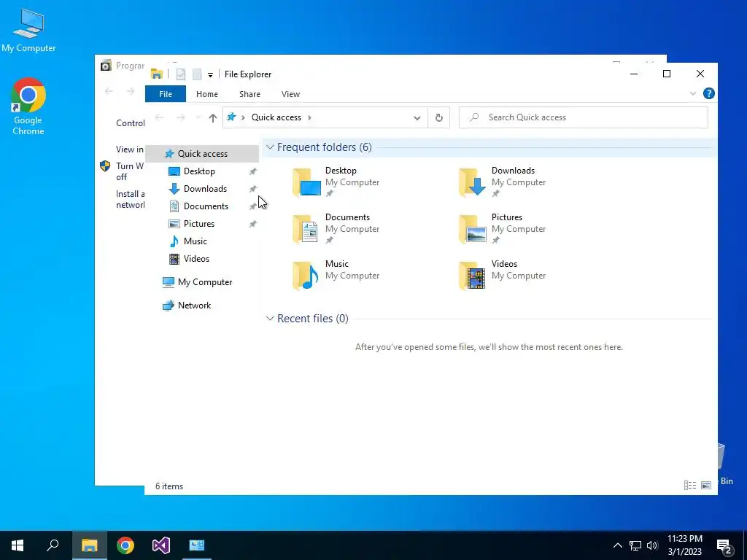This screenshot has width=747, height=560.
Task: Select Quick access in the navigation pane
Action: pos(203,154)
